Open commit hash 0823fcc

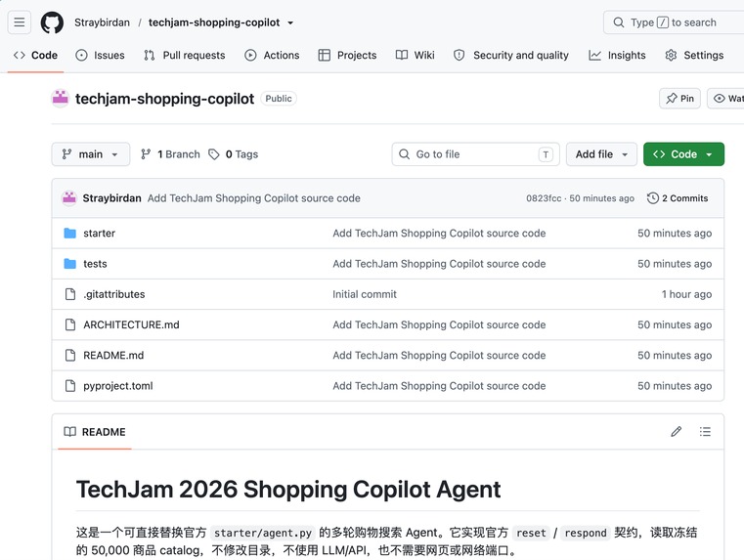tap(544, 198)
